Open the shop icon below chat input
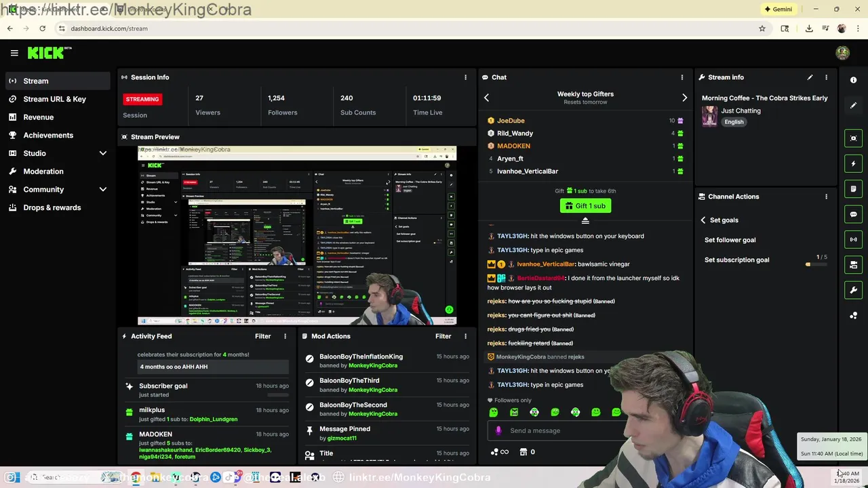868x488 pixels. point(523,452)
